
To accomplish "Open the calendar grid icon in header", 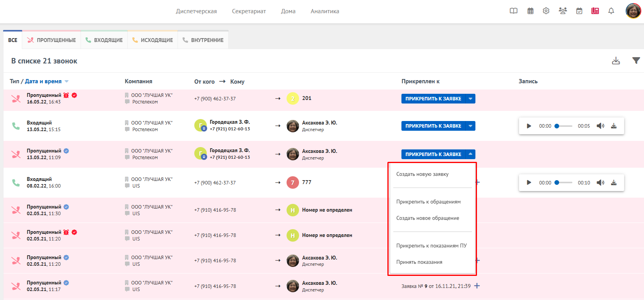I will coord(530,11).
